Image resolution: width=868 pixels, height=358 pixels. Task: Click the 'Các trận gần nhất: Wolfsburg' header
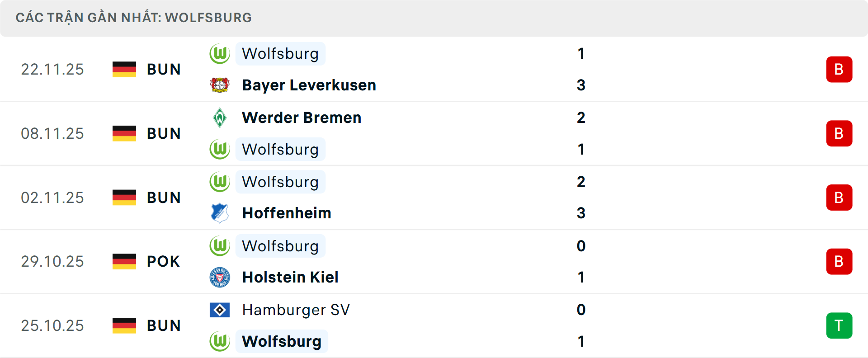[134, 18]
